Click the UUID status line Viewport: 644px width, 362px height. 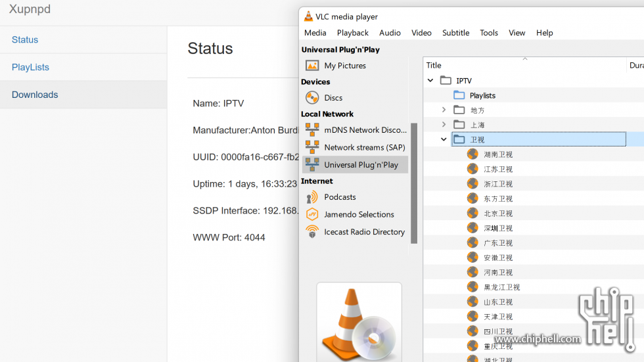point(246,157)
